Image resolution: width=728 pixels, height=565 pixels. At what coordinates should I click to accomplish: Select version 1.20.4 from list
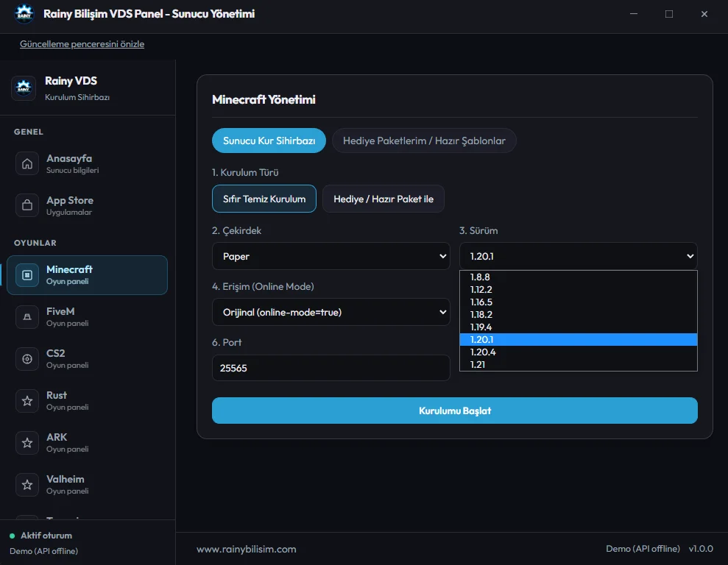[579, 352]
